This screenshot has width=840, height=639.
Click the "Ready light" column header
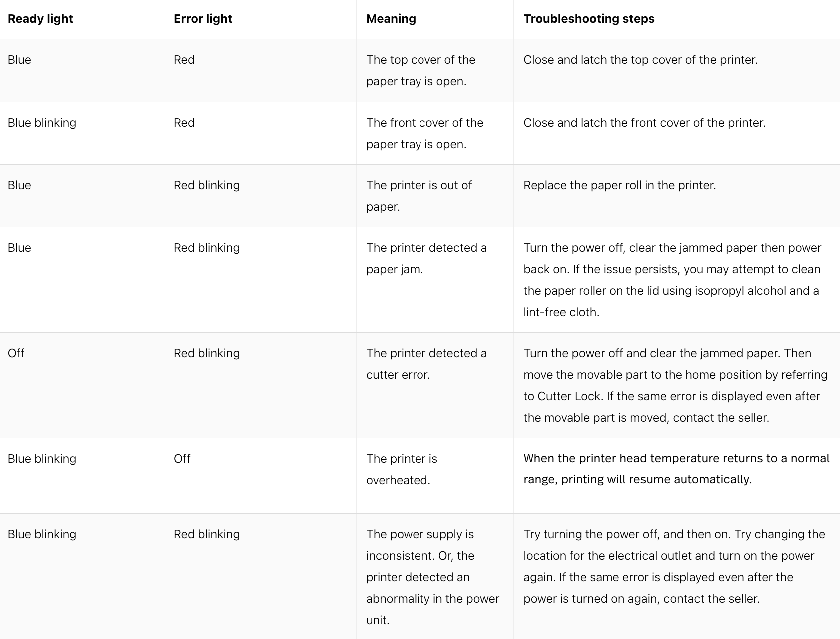(x=40, y=19)
